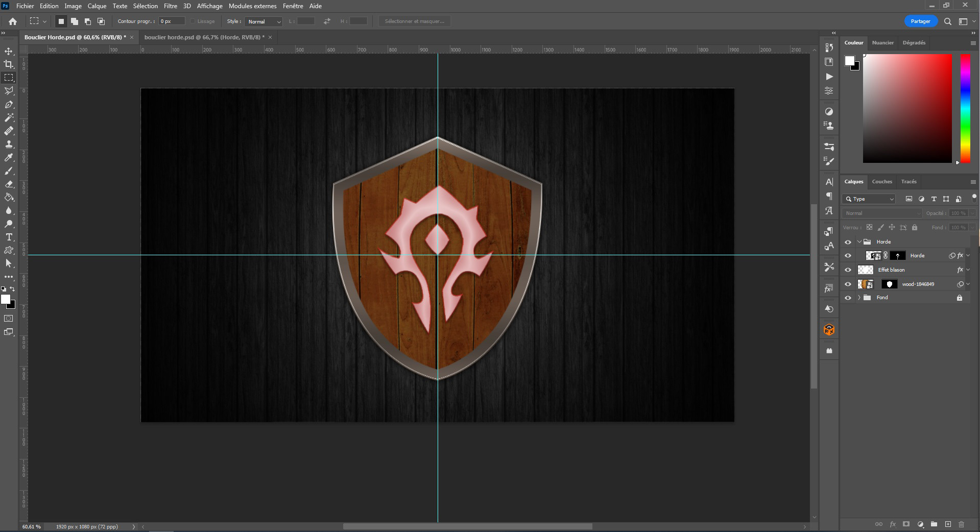
Task: Expand filters of wood-1846849 layer
Action: pyautogui.click(x=968, y=284)
